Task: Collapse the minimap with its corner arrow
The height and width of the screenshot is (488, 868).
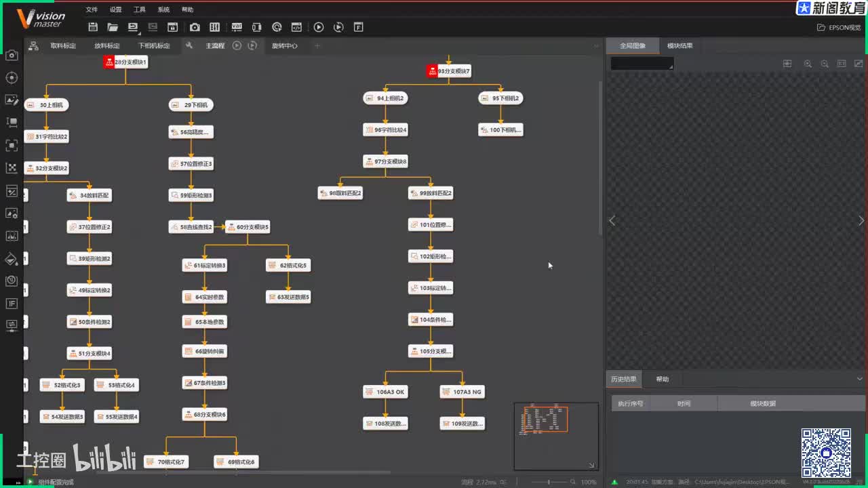Action: coord(591,465)
